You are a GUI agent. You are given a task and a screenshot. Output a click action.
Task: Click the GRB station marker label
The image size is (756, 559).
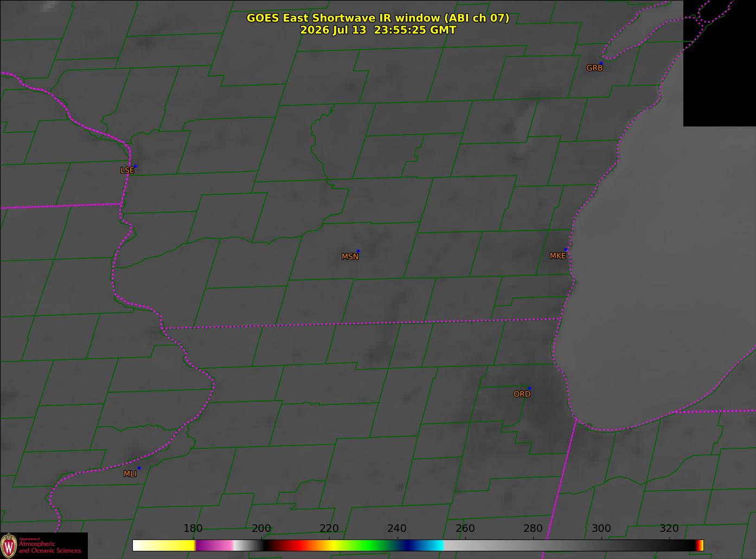click(x=594, y=68)
